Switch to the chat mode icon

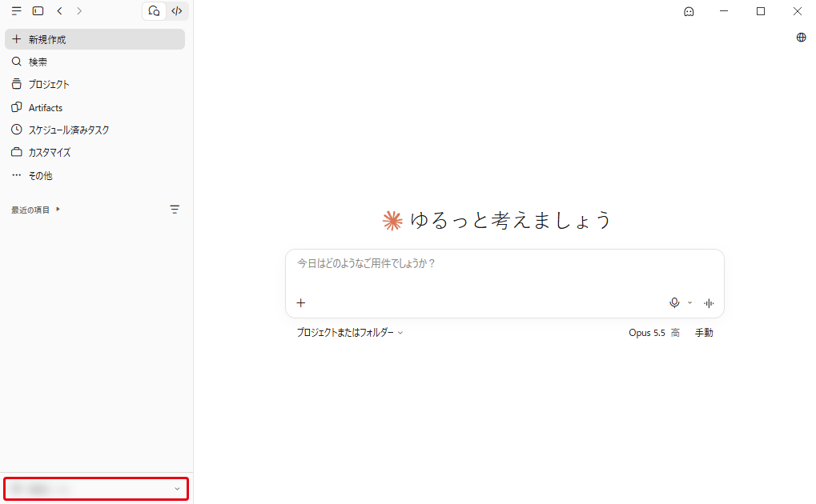click(x=154, y=11)
